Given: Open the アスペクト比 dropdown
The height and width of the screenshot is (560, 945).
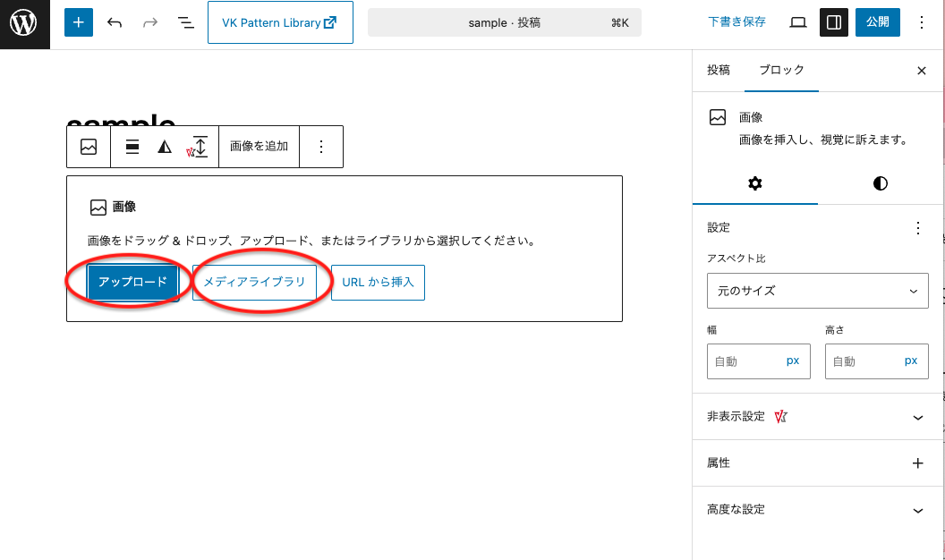Looking at the screenshot, I should tap(817, 291).
